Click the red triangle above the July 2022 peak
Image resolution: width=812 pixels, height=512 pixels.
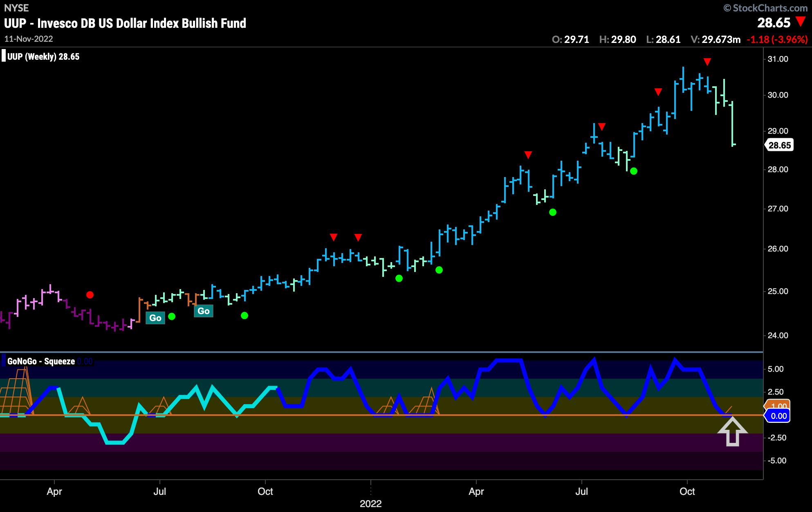coord(601,126)
